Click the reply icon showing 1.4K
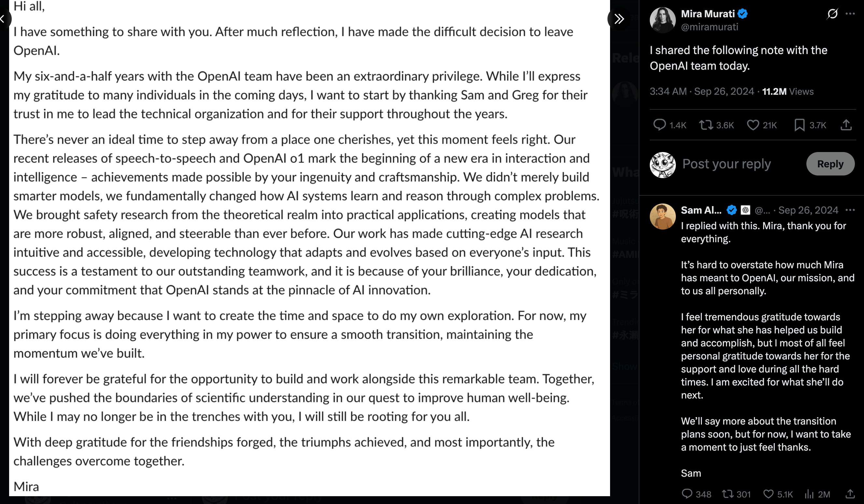 click(659, 125)
